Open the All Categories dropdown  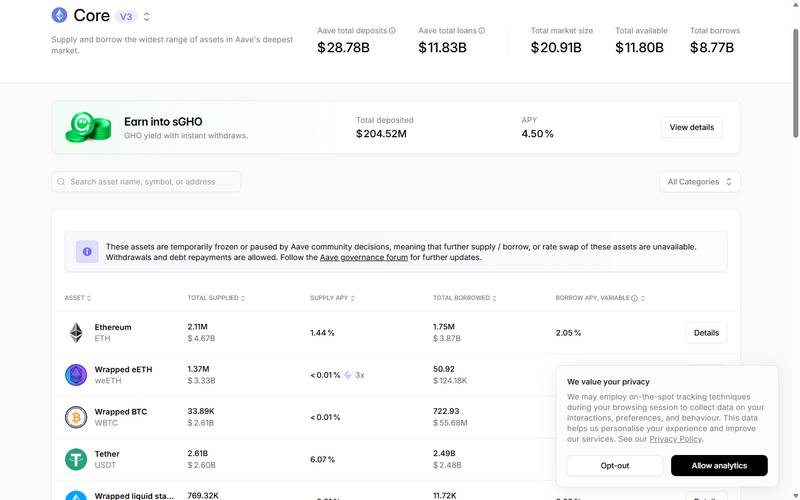tap(699, 182)
